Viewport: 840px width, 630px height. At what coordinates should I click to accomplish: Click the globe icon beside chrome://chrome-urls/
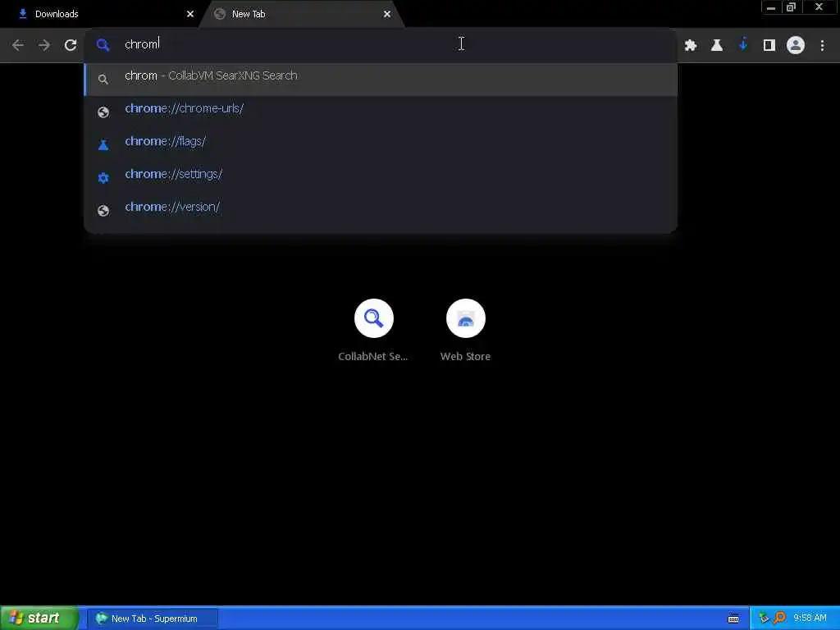coord(103,112)
